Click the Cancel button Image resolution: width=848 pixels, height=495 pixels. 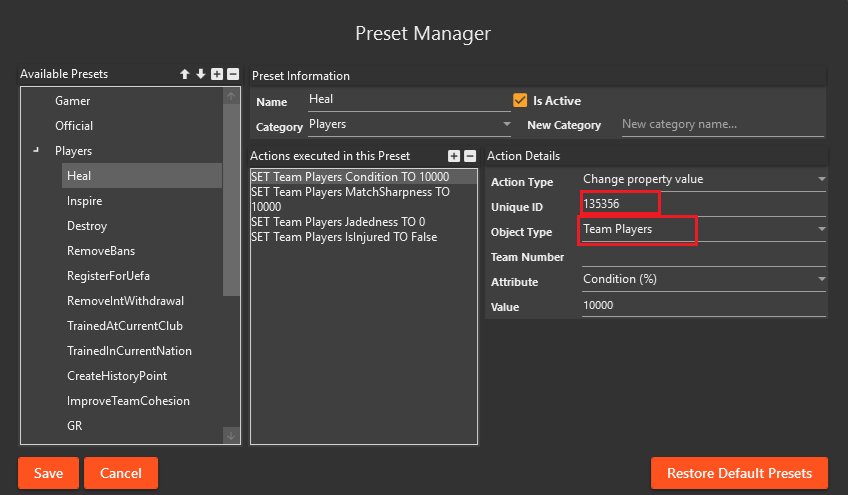pos(121,473)
